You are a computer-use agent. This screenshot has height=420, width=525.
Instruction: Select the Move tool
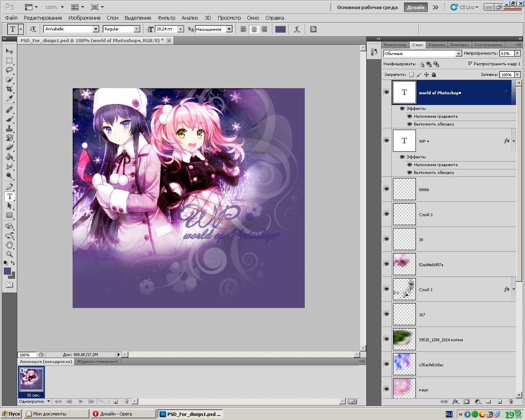[x=9, y=51]
